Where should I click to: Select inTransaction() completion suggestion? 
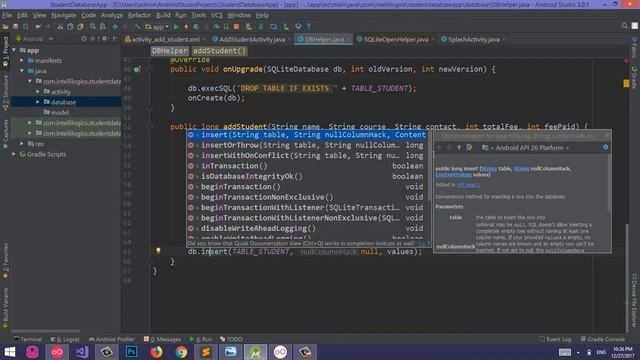coord(308,166)
